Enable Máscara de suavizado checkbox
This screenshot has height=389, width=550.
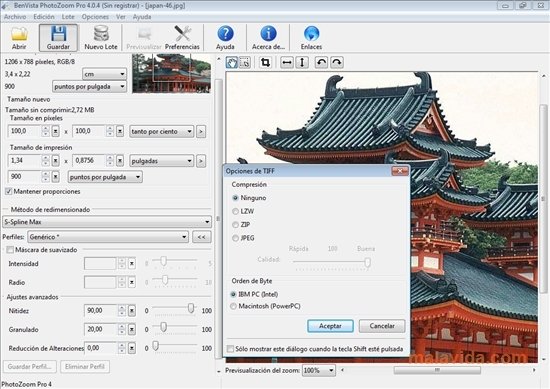tap(10, 250)
